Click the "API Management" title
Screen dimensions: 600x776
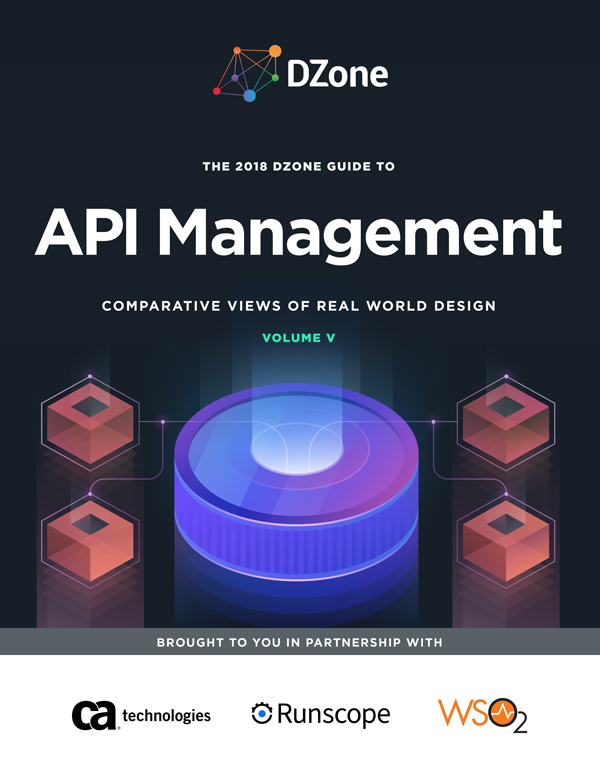click(299, 233)
